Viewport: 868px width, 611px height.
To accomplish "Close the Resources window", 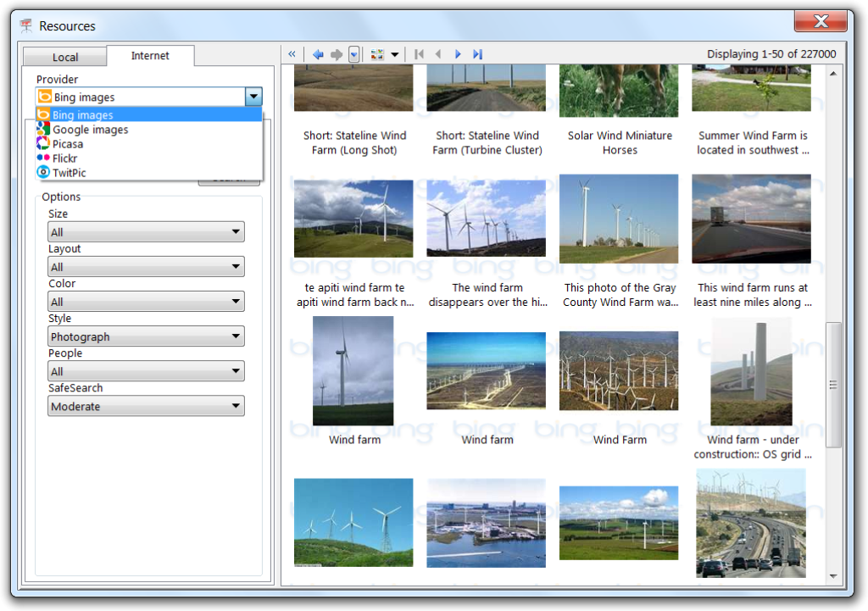I will [821, 21].
